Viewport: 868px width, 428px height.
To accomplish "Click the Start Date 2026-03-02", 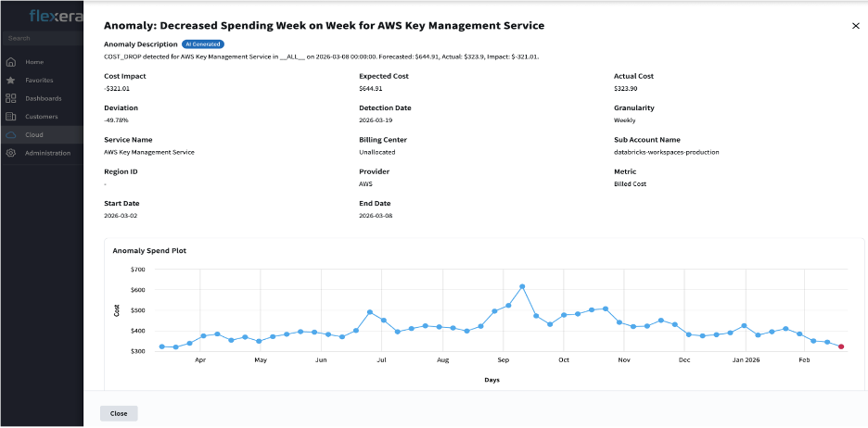I will pyautogui.click(x=121, y=216).
